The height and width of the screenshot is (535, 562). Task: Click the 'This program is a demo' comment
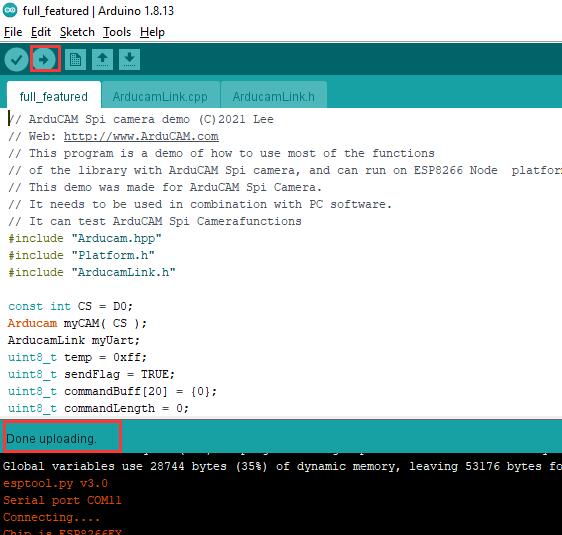[222, 153]
